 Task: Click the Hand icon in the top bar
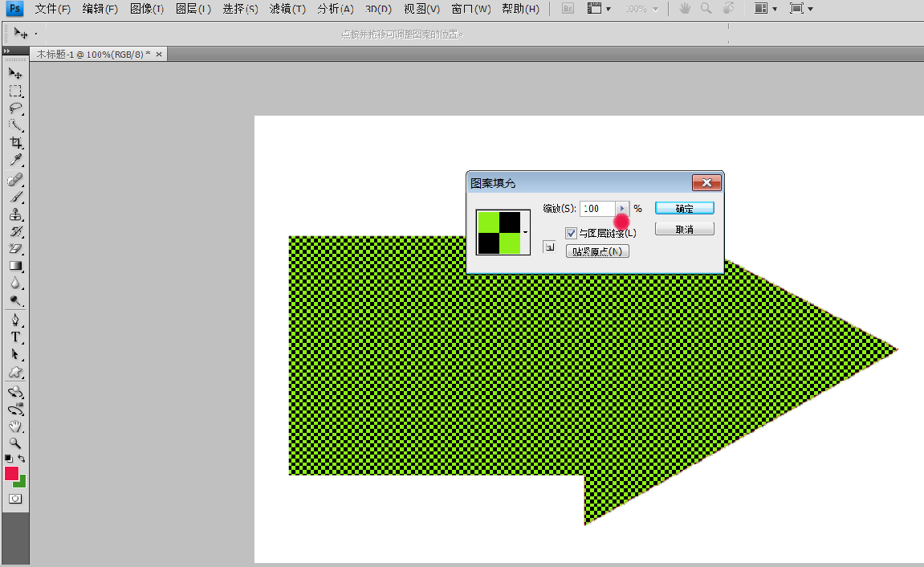pyautogui.click(x=685, y=8)
